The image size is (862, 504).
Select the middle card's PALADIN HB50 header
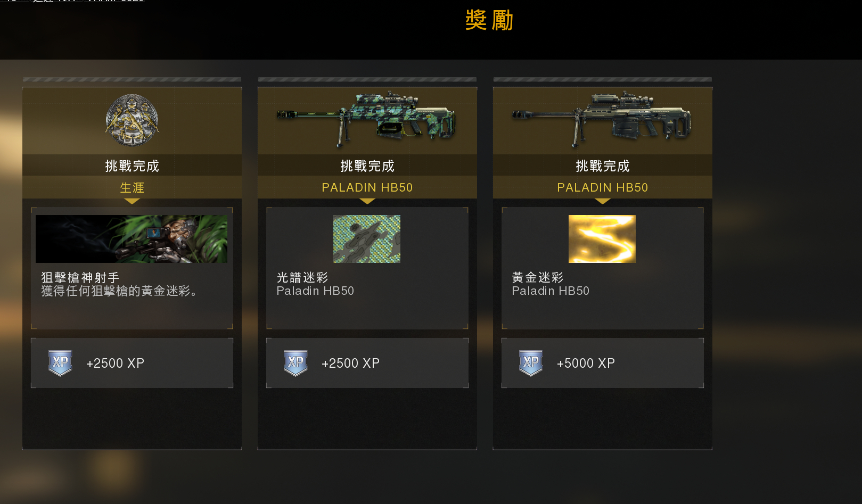367,187
